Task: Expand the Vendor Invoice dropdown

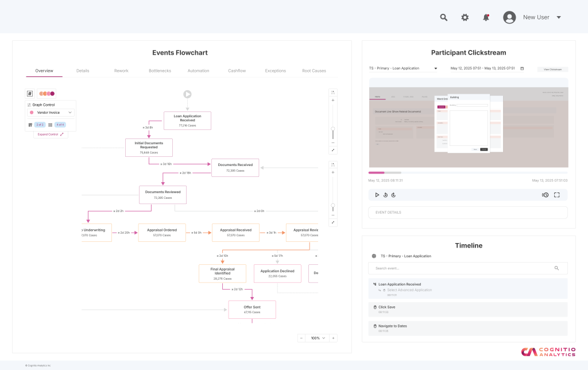Action: click(x=51, y=113)
